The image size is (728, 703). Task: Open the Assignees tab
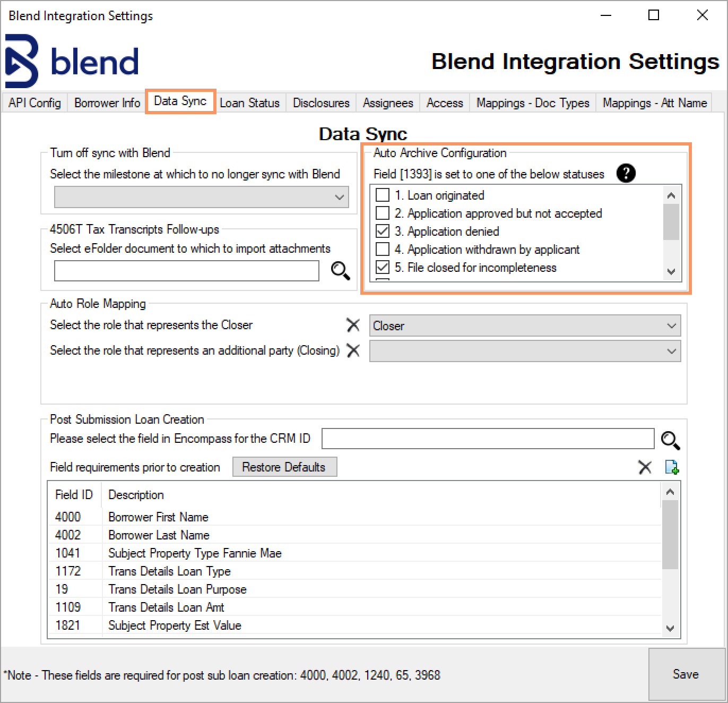tap(388, 102)
